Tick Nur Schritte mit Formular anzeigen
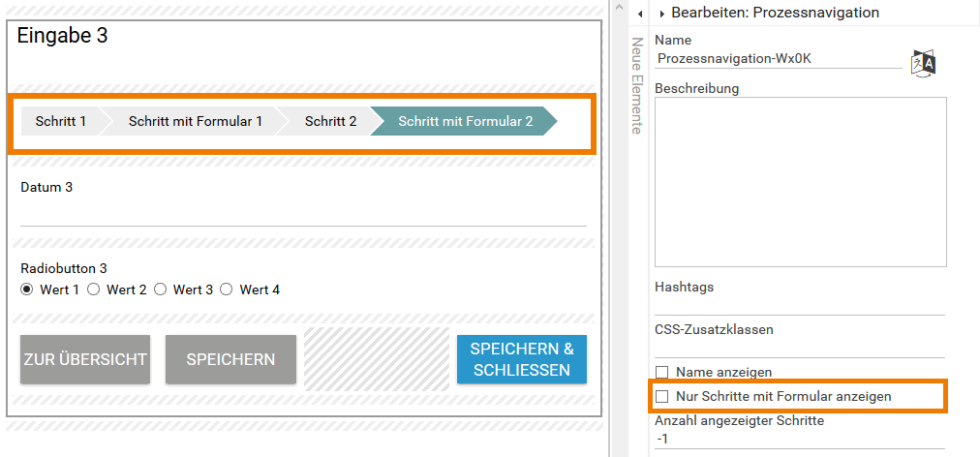This screenshot has width=980, height=457. 662,396
